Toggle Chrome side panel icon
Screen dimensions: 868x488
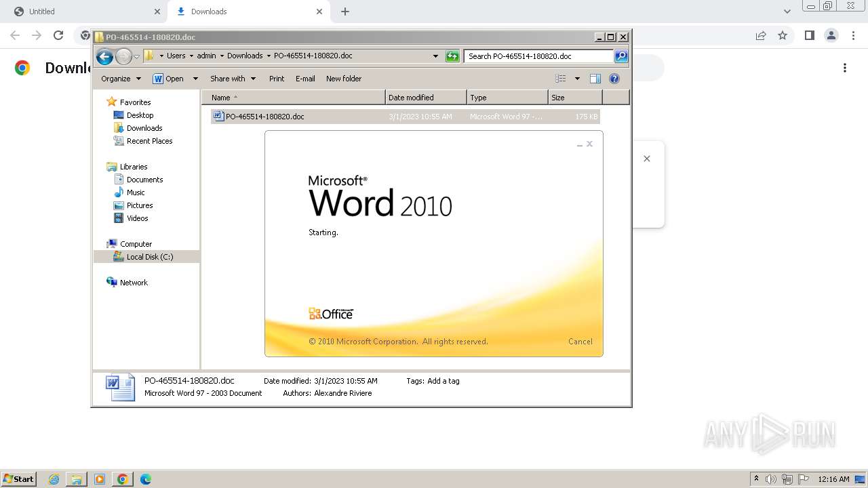(809, 35)
